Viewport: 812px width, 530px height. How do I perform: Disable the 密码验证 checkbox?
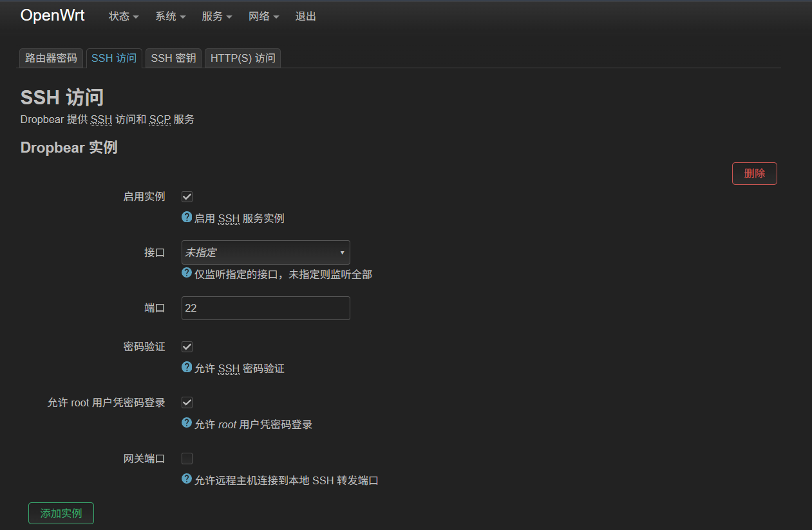[x=187, y=346]
